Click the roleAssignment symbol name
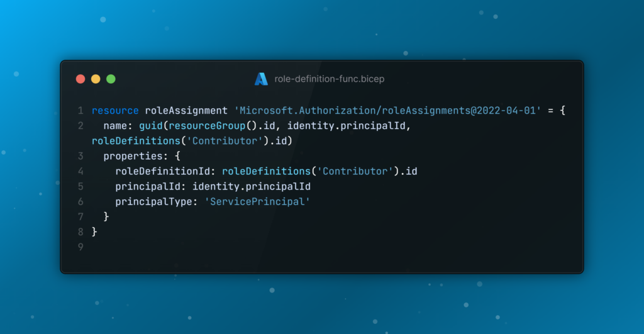Image resolution: width=644 pixels, height=334 pixels. point(186,111)
